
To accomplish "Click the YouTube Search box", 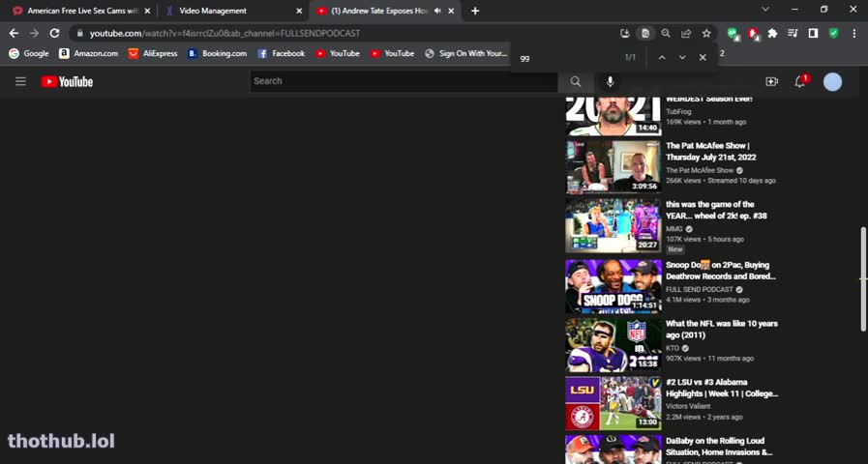I will point(404,81).
